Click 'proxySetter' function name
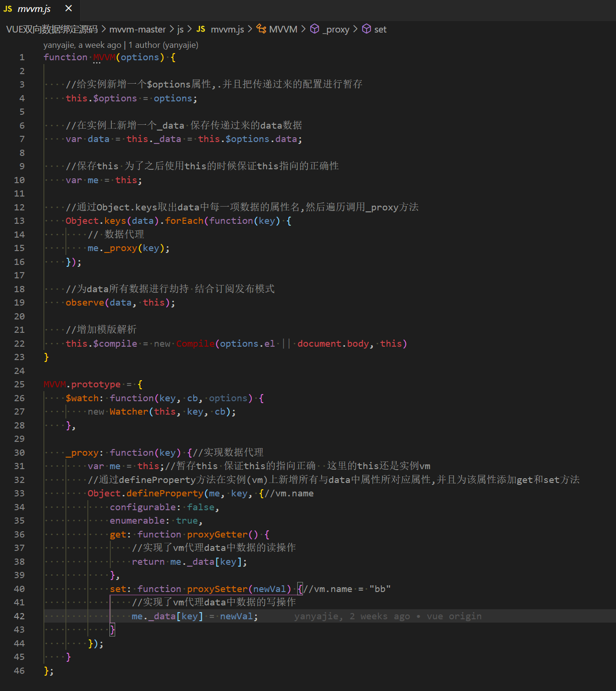 click(217, 589)
